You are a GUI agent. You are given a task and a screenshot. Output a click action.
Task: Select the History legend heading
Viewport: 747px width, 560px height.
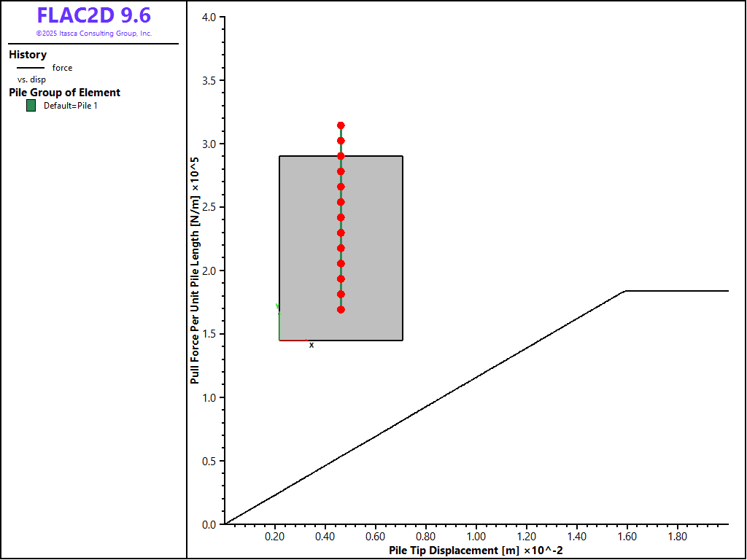tap(28, 55)
